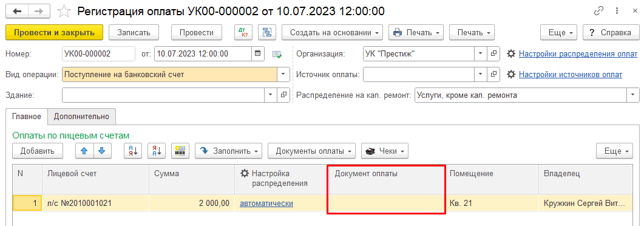Add document to favorites with star icon
Viewport: 644px width, 226px height.
tap(64, 11)
